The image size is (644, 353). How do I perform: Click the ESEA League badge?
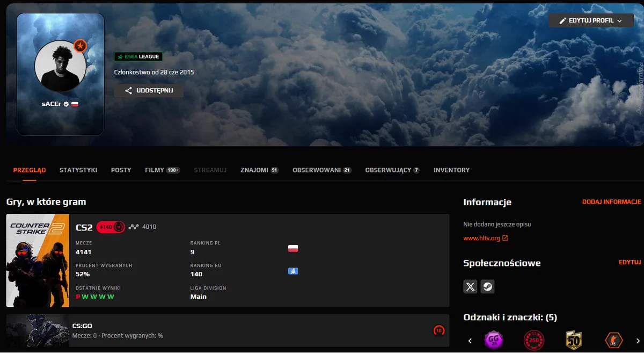pyautogui.click(x=138, y=56)
